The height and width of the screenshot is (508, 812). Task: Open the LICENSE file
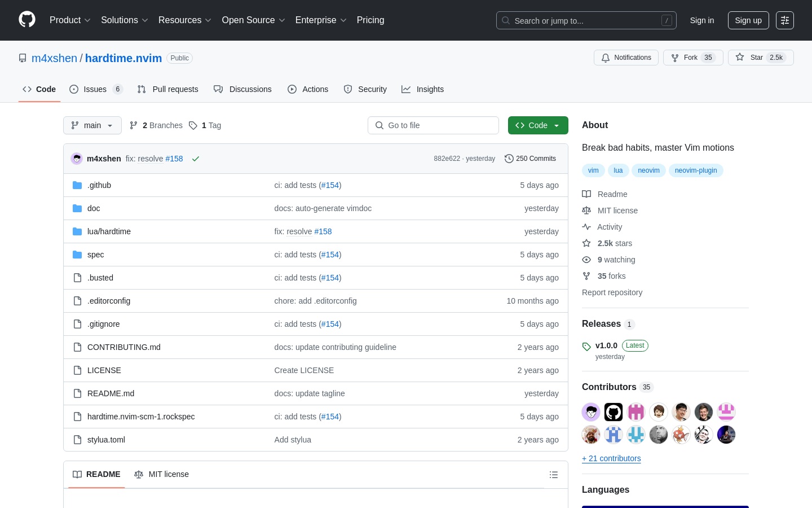[x=104, y=370]
